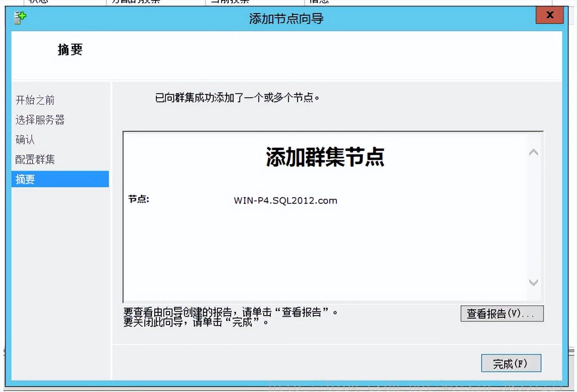Click the 分配的投票 column header behind dialog
This screenshot has width=577, height=392.
[x=136, y=2]
